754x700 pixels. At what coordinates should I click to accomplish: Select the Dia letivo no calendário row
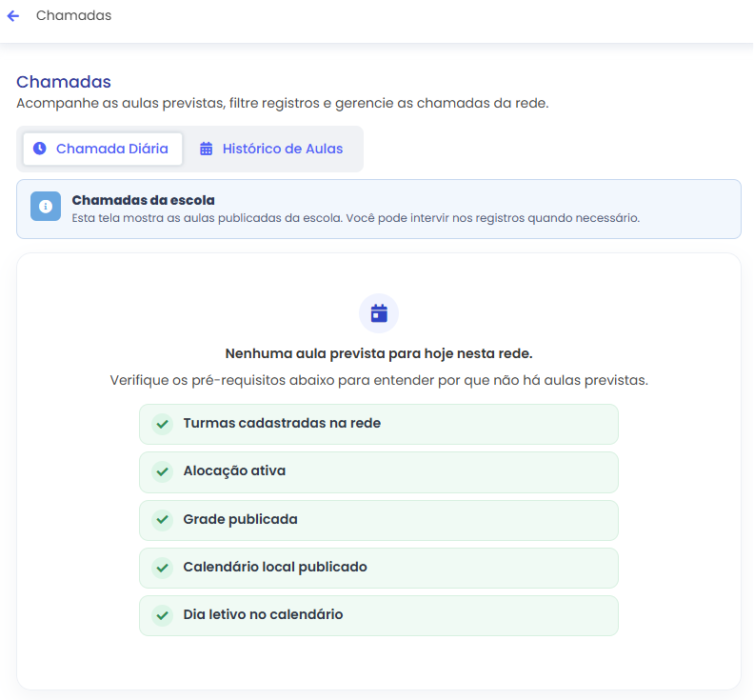click(379, 615)
